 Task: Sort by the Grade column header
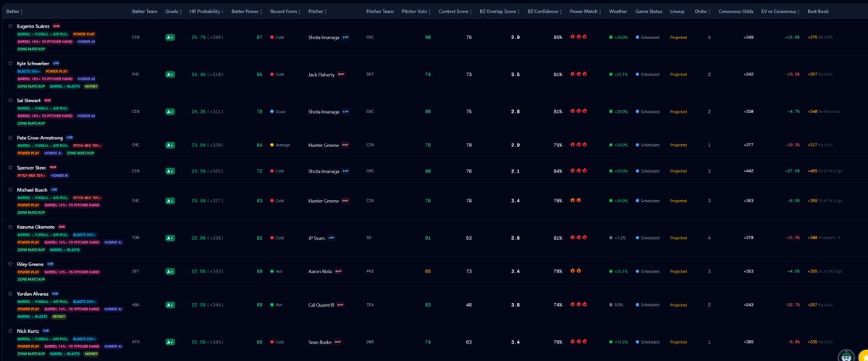coord(172,11)
